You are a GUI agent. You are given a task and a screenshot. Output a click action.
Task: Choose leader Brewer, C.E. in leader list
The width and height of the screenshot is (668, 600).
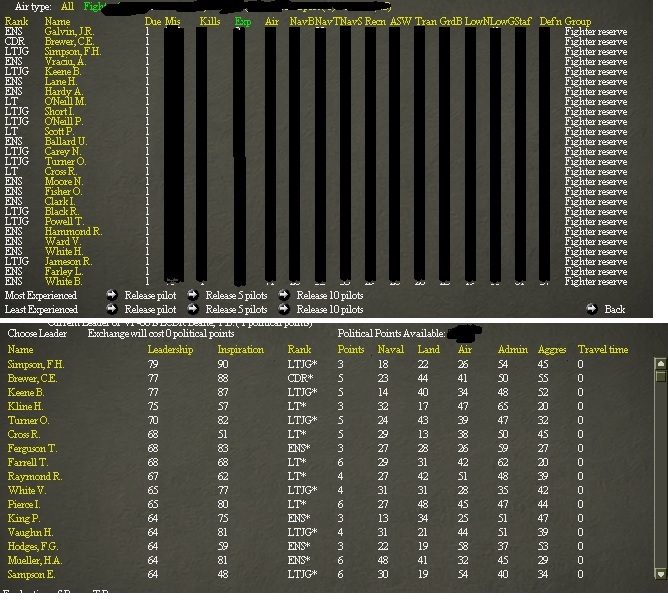click(x=32, y=378)
